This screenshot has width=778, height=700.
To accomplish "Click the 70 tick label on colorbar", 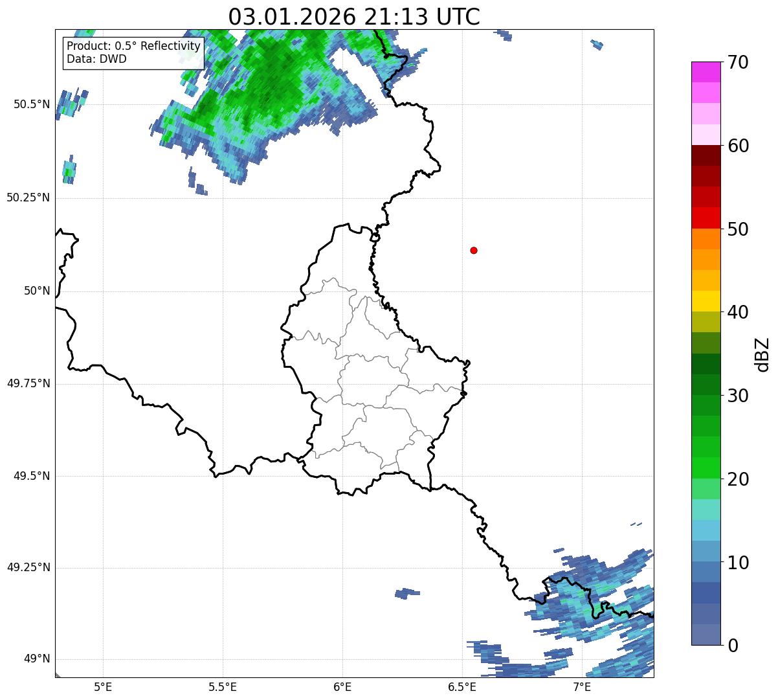I will (x=738, y=62).
